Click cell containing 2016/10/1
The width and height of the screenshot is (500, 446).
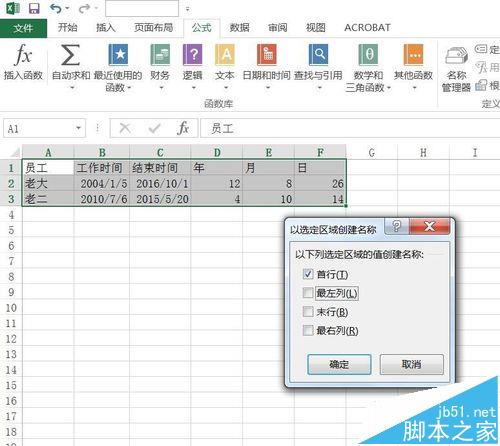click(160, 183)
